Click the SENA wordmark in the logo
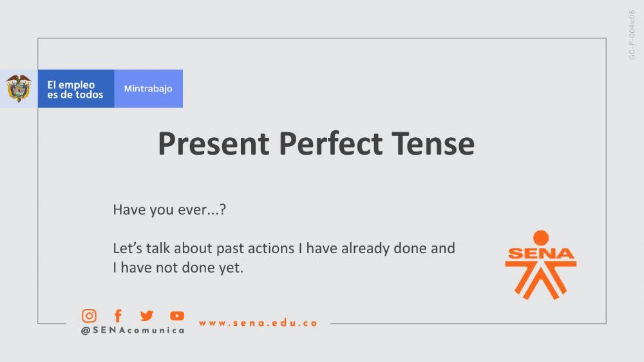 [x=540, y=253]
